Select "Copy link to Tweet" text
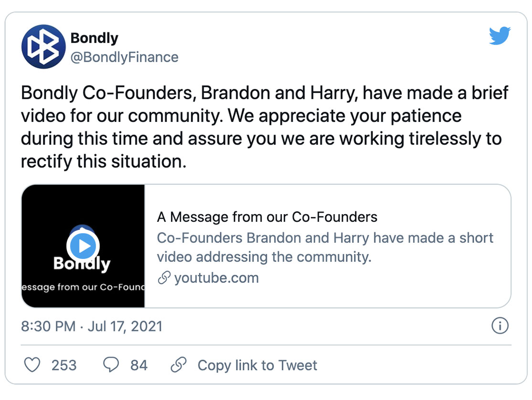The width and height of the screenshot is (532, 400). 257,366
